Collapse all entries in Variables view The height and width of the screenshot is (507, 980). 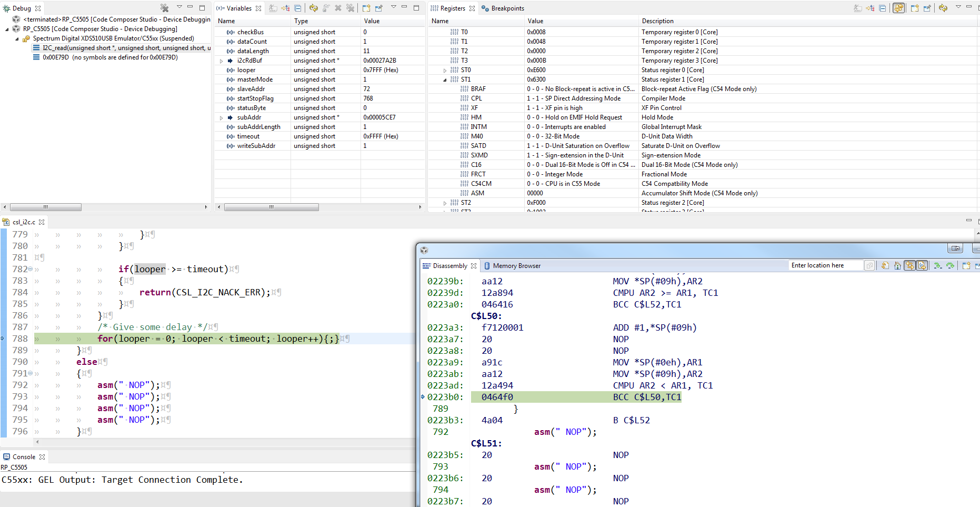pos(298,8)
